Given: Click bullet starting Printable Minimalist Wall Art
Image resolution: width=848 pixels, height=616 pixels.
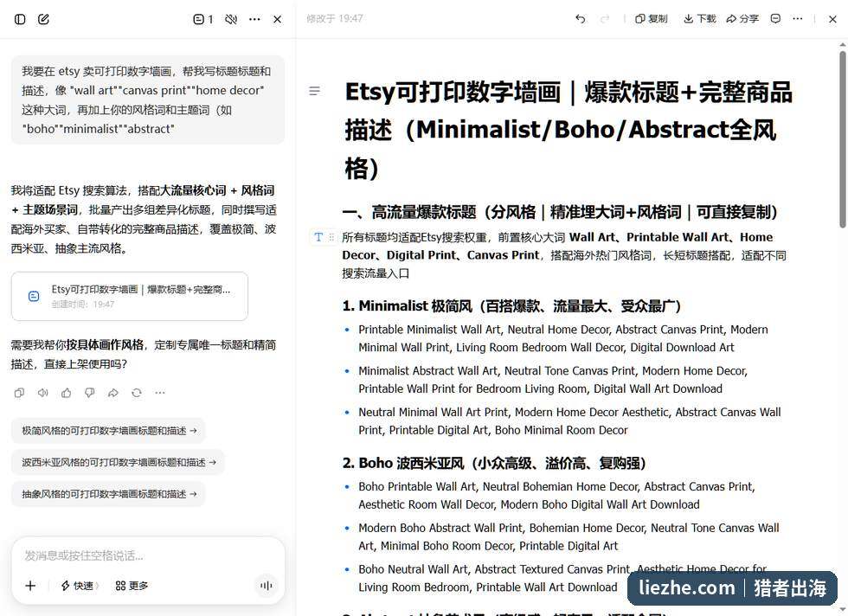Looking at the screenshot, I should (x=563, y=338).
